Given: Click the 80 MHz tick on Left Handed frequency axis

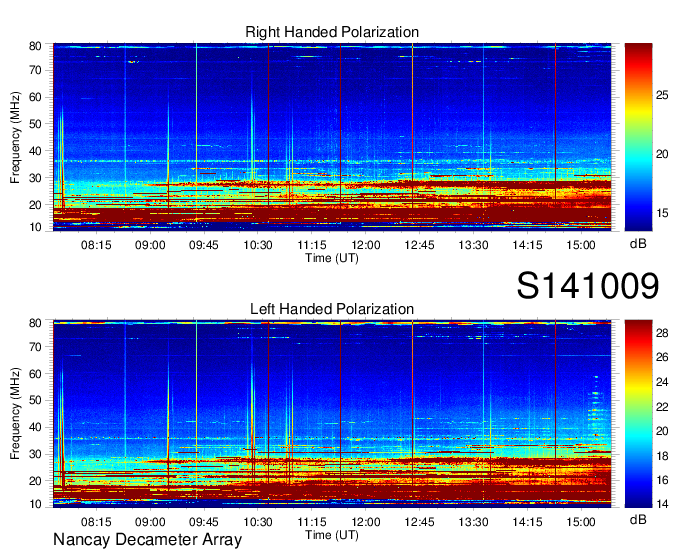Looking at the screenshot, I should pos(35,323).
